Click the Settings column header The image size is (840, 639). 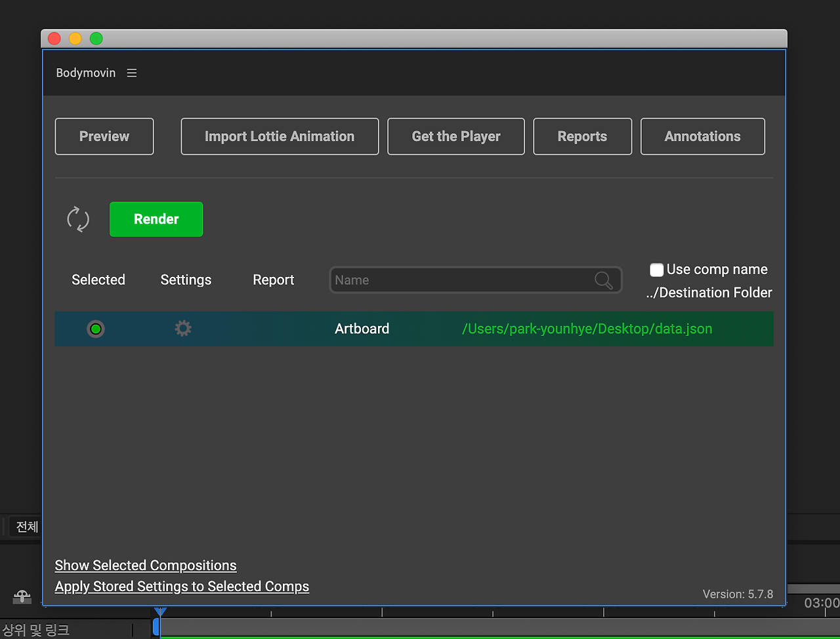[x=186, y=279]
